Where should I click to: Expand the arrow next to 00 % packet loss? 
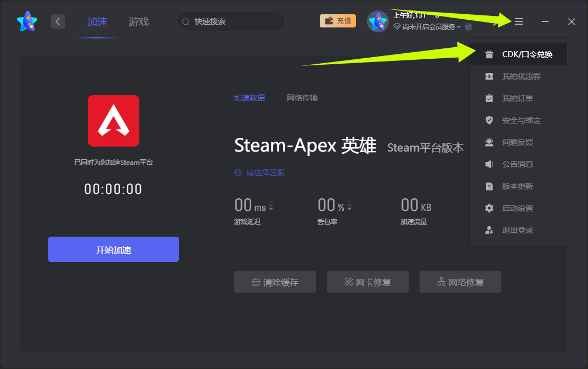pos(349,206)
